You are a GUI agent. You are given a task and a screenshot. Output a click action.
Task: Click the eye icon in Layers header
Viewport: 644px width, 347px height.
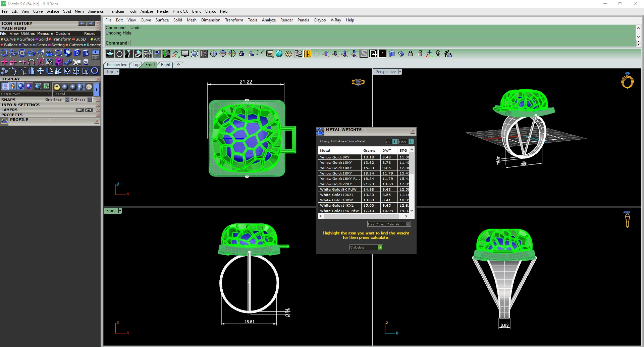89,110
